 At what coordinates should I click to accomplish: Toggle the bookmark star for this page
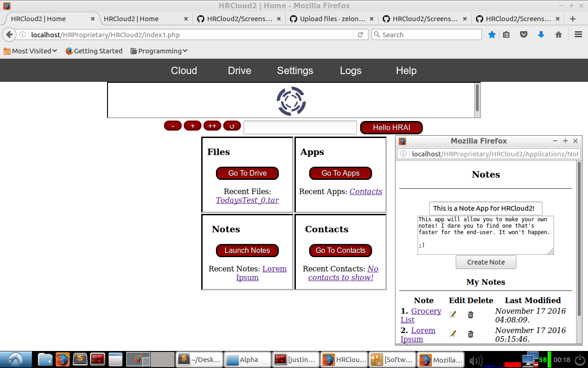(x=492, y=34)
